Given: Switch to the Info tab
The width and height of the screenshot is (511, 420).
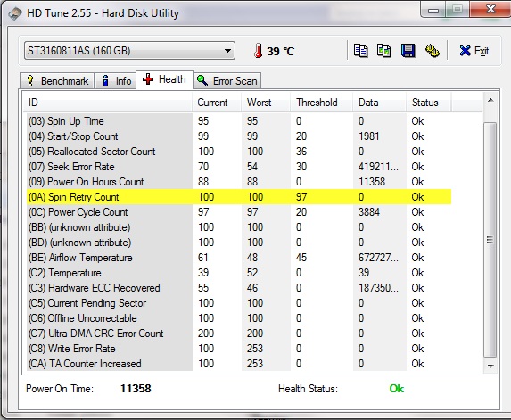Looking at the screenshot, I should [x=116, y=81].
